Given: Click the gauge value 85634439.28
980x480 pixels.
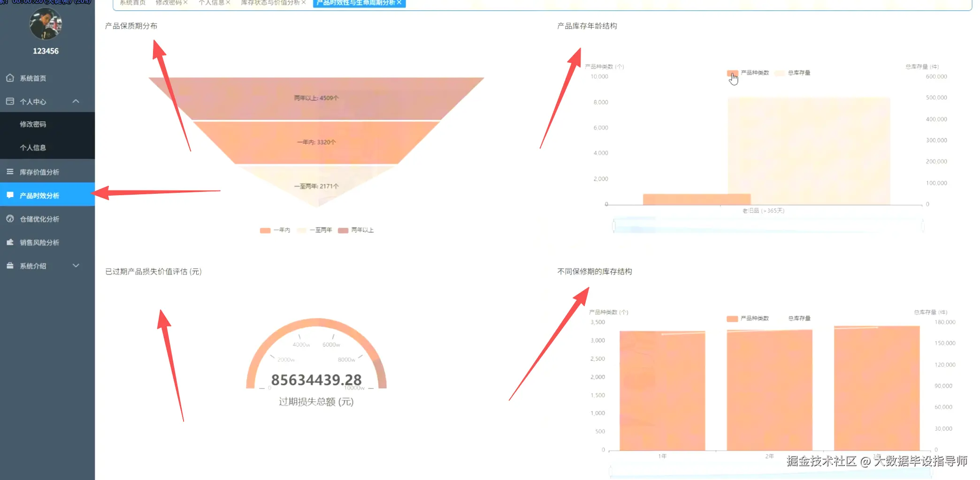Looking at the screenshot, I should [316, 380].
